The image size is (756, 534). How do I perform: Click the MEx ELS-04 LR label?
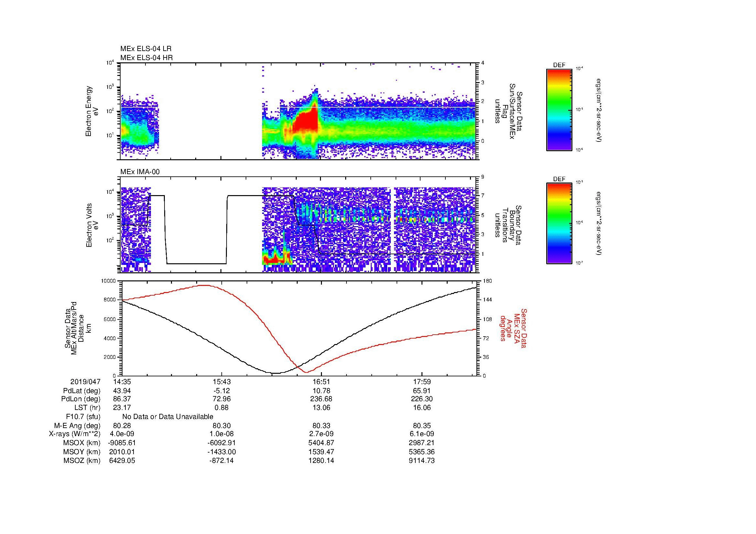click(x=146, y=49)
